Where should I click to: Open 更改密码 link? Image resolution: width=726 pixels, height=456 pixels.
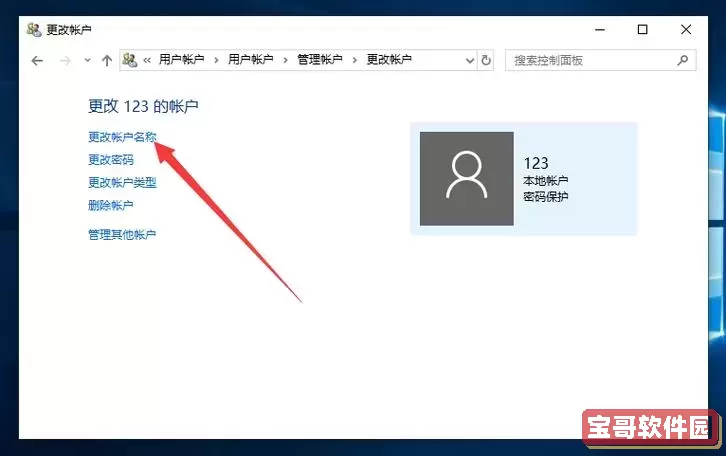coord(111,160)
